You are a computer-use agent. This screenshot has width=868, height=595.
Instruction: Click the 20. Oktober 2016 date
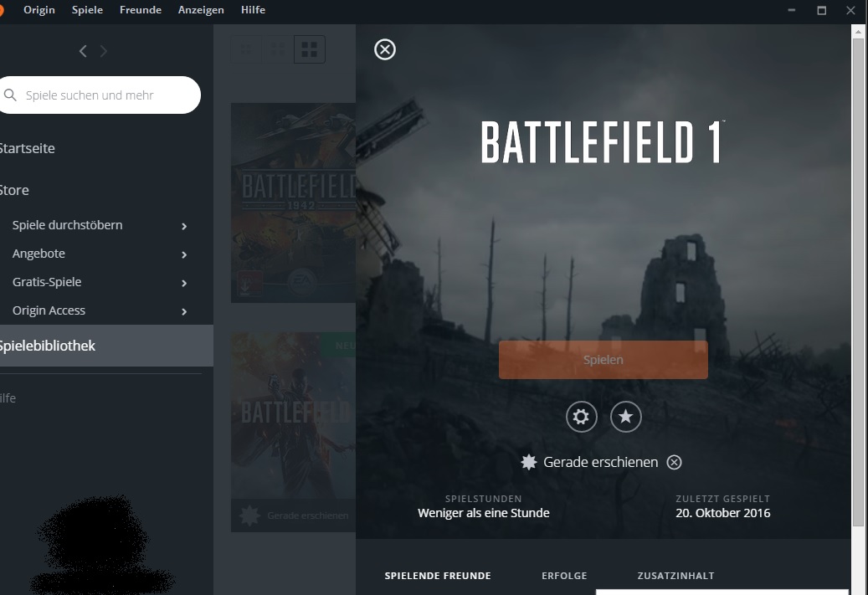coord(722,513)
